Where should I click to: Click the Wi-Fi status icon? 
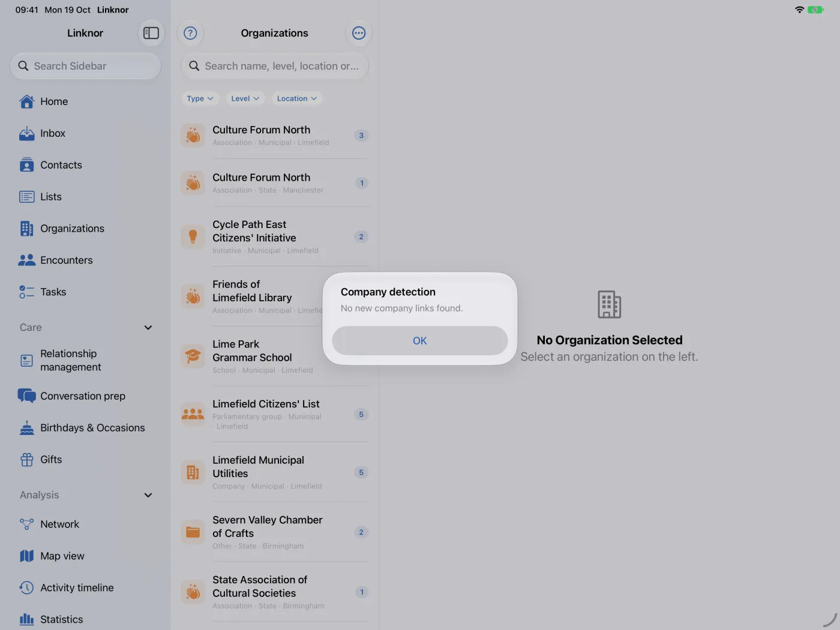[799, 10]
